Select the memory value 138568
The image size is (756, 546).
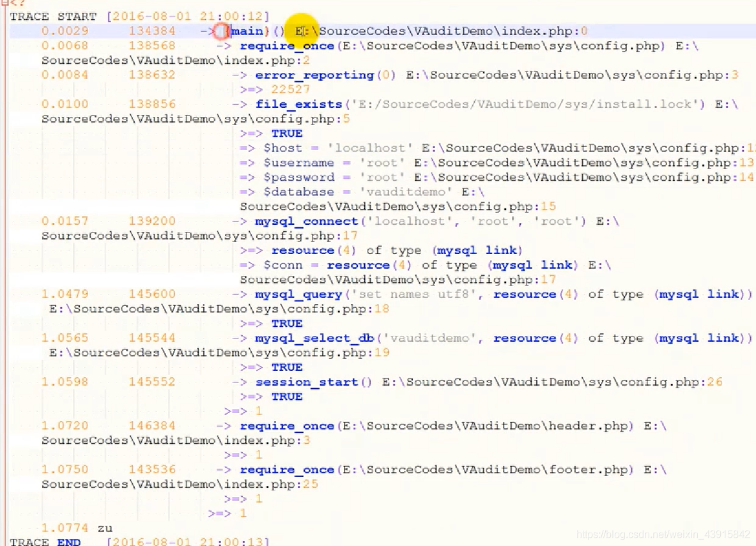[152, 46]
